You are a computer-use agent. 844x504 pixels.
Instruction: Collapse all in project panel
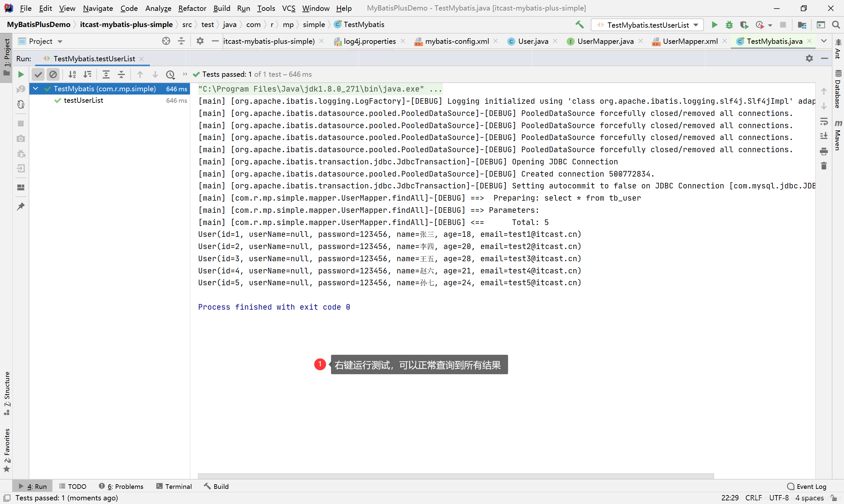pos(182,41)
